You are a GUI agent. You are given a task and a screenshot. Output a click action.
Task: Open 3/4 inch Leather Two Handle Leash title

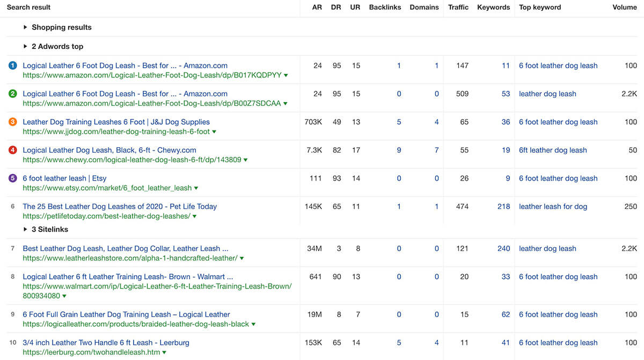click(106, 342)
